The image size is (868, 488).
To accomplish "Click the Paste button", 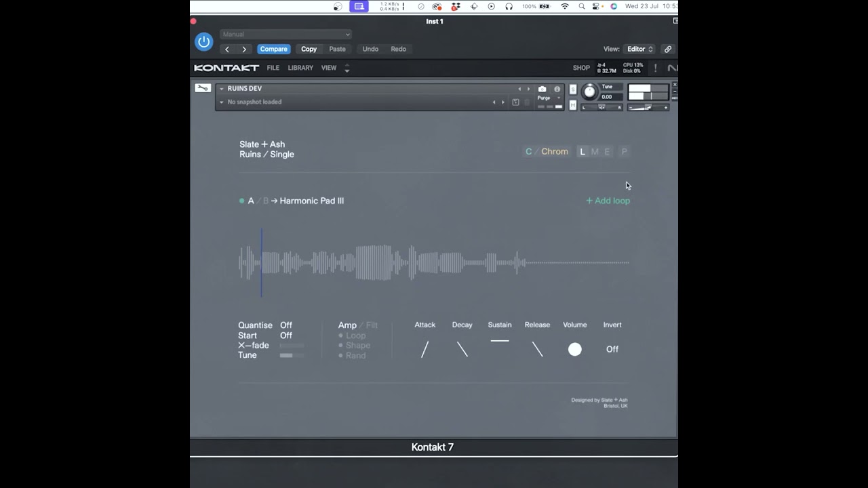I will point(337,49).
